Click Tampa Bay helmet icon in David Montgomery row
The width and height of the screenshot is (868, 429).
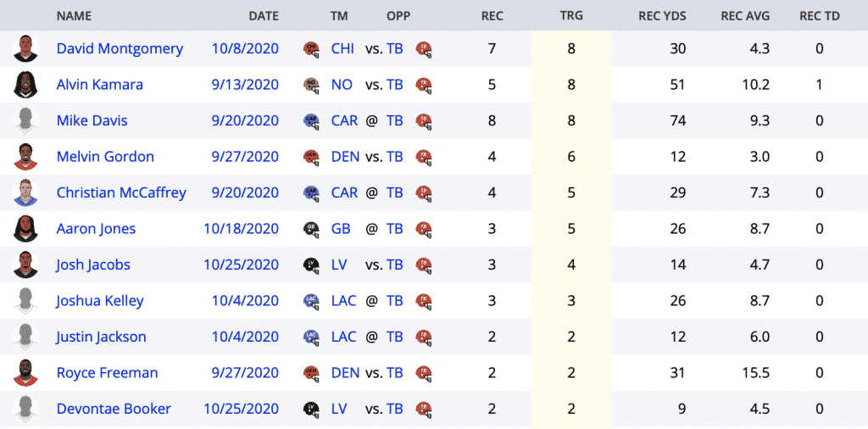pyautogui.click(x=424, y=49)
